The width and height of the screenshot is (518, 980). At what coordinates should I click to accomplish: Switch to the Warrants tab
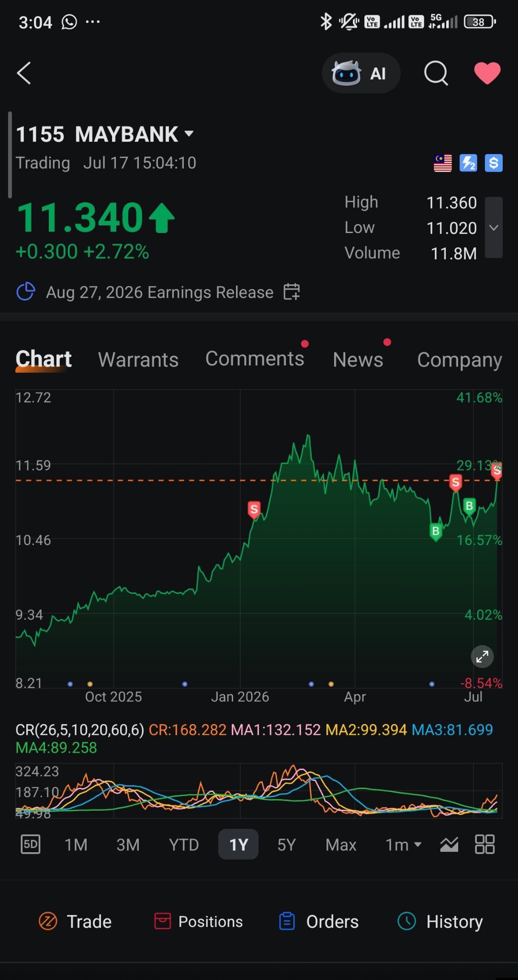point(138,360)
